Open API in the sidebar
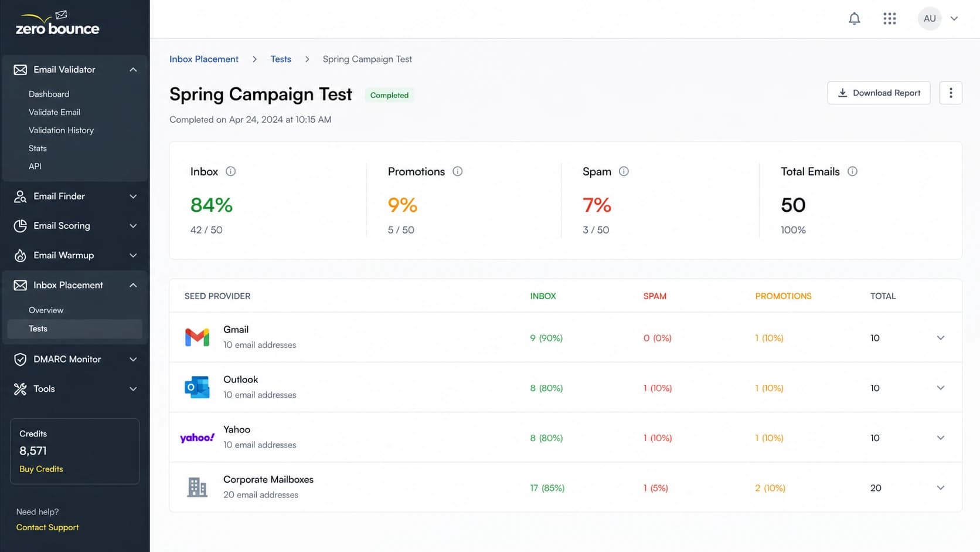 tap(35, 166)
